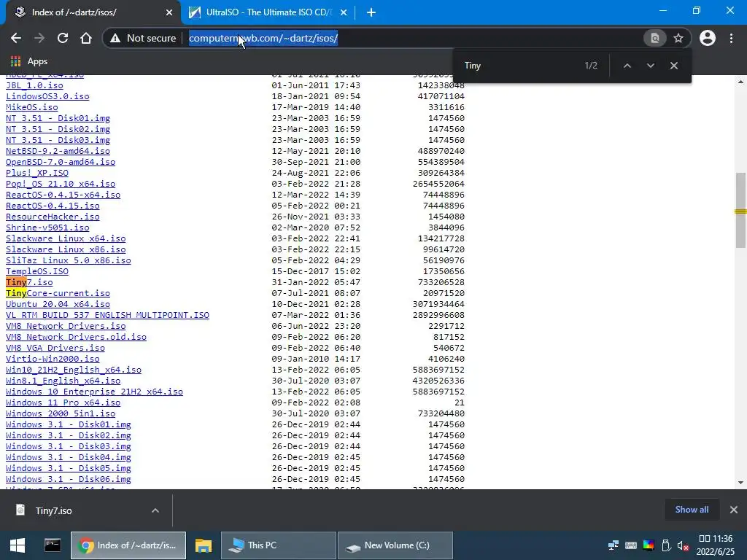Open a new tab with plus button
The width and height of the screenshot is (747, 560).
[x=371, y=12]
